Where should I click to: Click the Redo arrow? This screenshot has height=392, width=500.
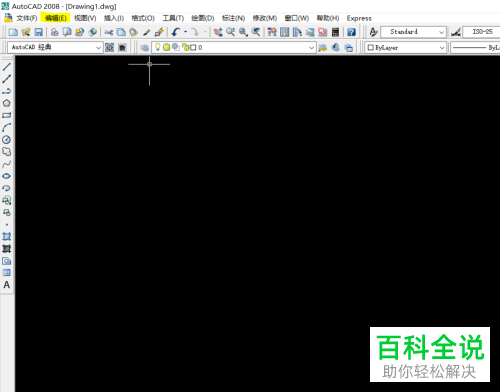tap(195, 32)
